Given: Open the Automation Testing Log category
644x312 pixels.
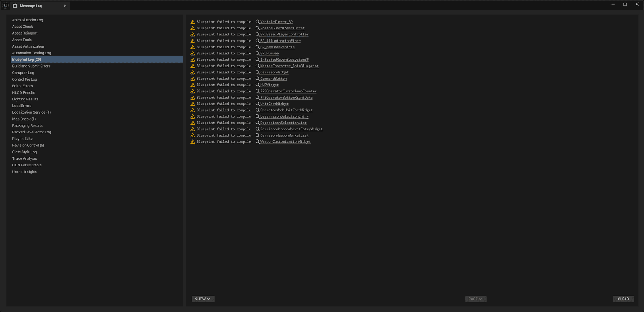Looking at the screenshot, I should coord(97,53).
